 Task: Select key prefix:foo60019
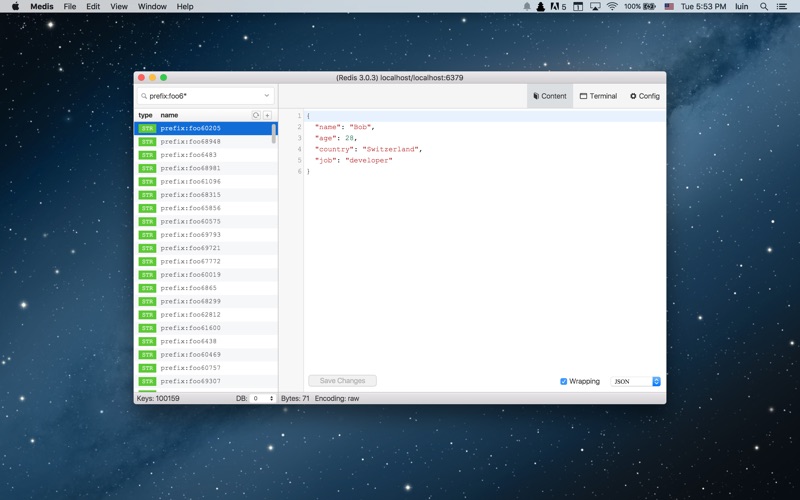click(206, 274)
